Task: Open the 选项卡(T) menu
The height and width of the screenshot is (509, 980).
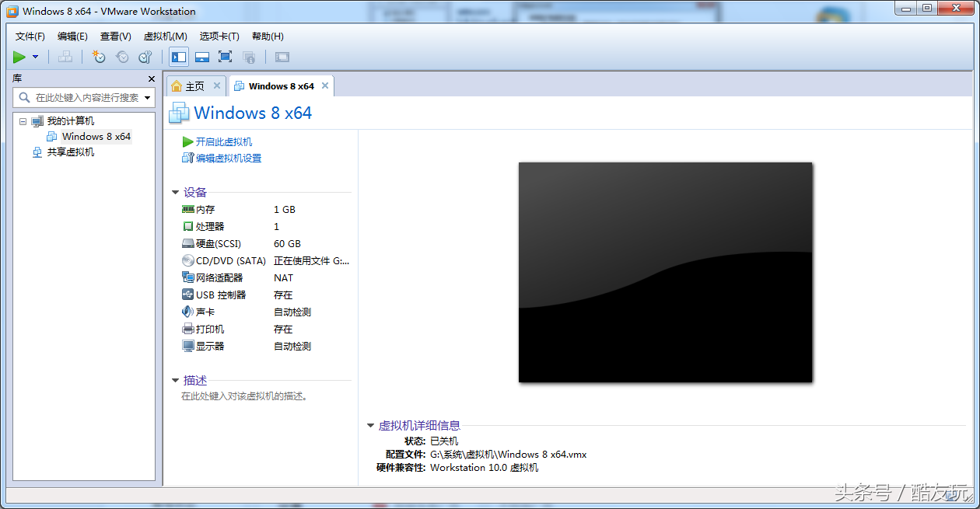Action: 219,36
